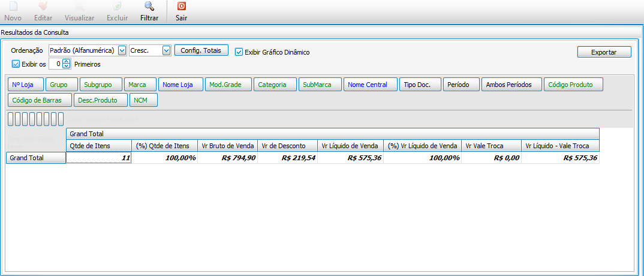Click the Sair exit icon
Image resolution: width=644 pixels, height=276 pixels.
point(181,7)
